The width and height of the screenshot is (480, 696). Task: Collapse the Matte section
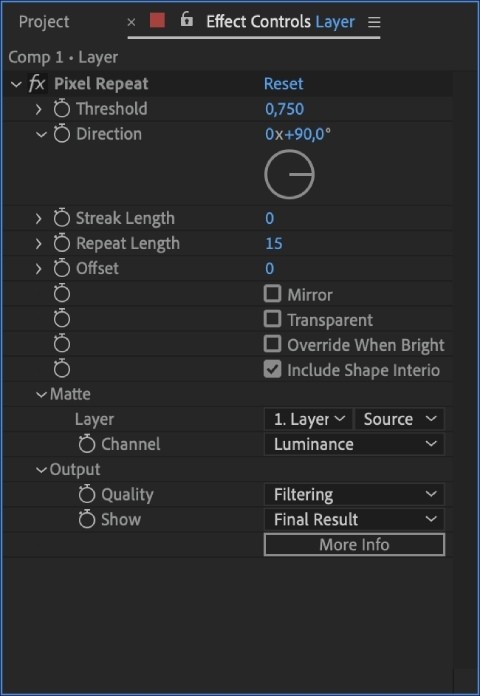coord(42,394)
